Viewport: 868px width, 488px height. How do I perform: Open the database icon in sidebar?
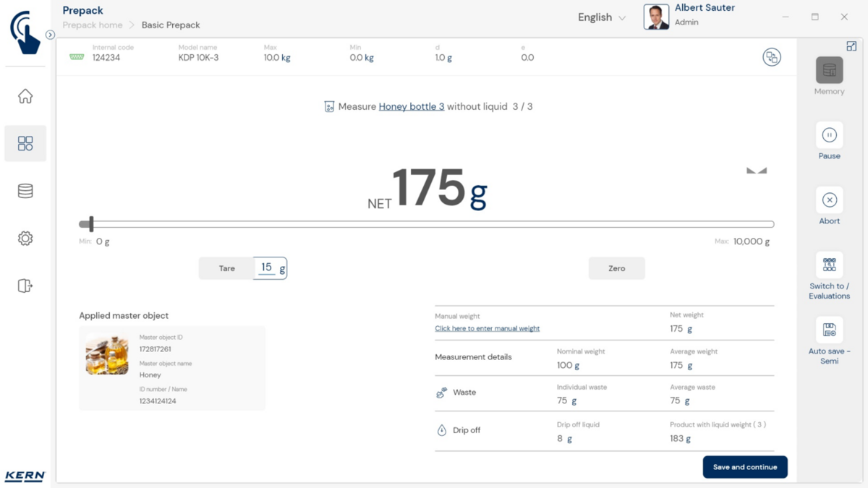(25, 191)
